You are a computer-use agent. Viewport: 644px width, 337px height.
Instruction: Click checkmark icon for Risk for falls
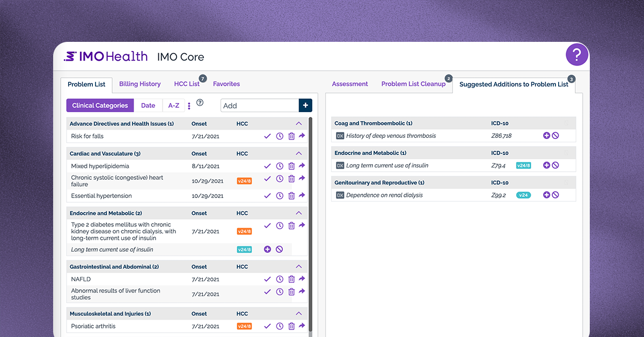click(x=267, y=136)
